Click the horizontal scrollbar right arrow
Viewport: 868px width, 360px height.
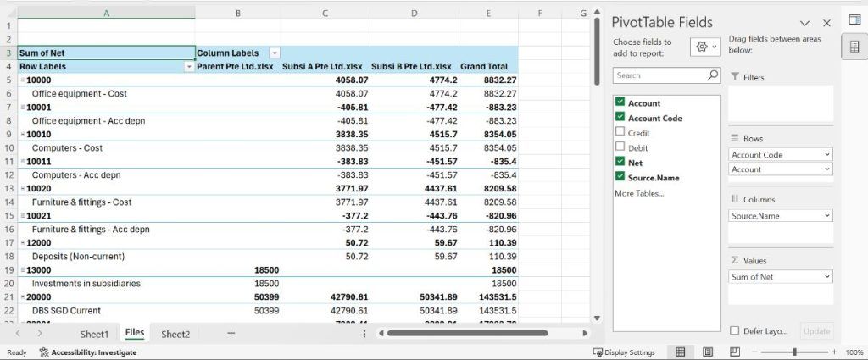(x=585, y=334)
